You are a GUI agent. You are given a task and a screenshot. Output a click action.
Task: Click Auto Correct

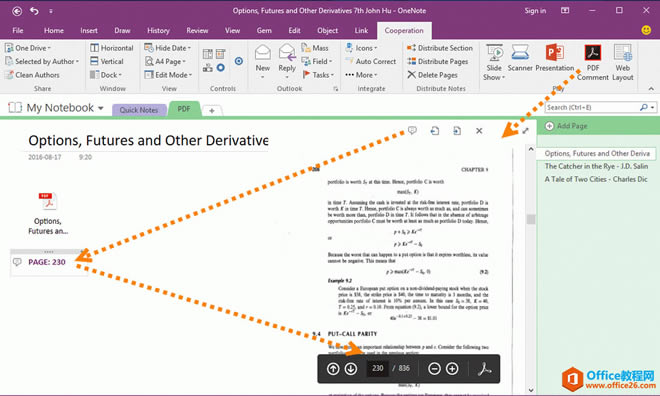click(370, 61)
